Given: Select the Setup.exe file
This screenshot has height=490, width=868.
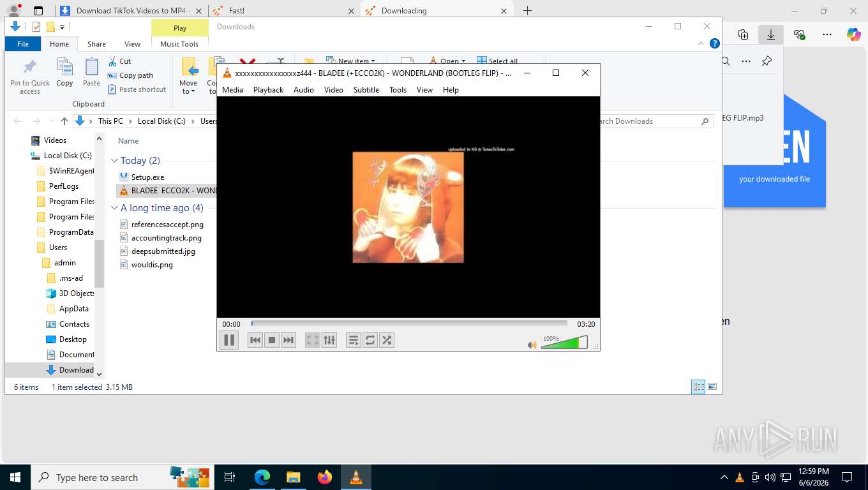Looking at the screenshot, I should click(147, 177).
